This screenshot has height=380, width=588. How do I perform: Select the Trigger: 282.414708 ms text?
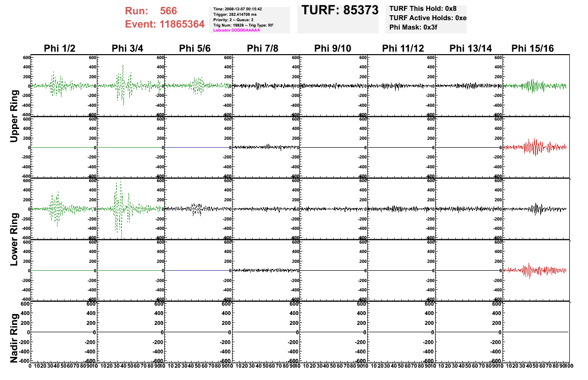click(235, 14)
